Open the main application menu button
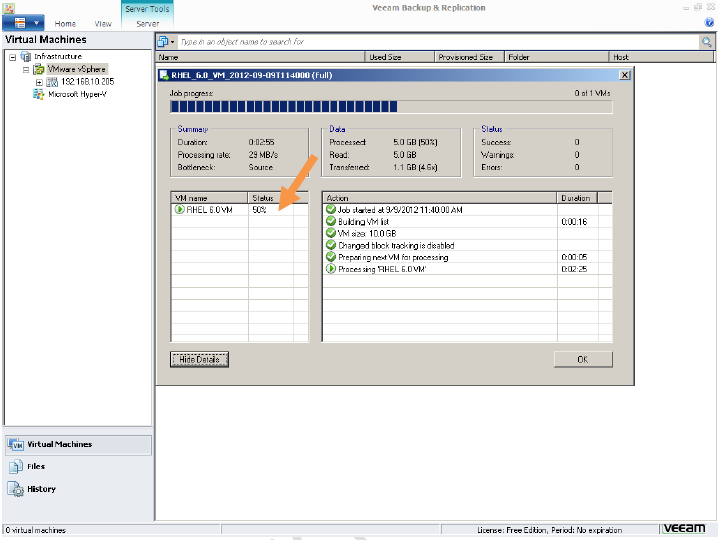The height and width of the screenshot is (540, 721). (x=23, y=23)
